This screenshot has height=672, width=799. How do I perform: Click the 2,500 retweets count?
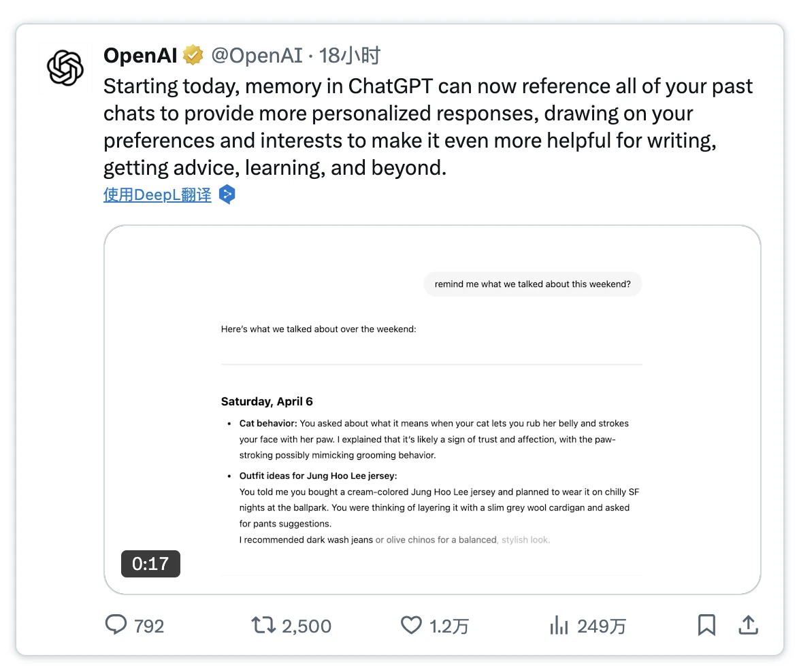tap(306, 626)
